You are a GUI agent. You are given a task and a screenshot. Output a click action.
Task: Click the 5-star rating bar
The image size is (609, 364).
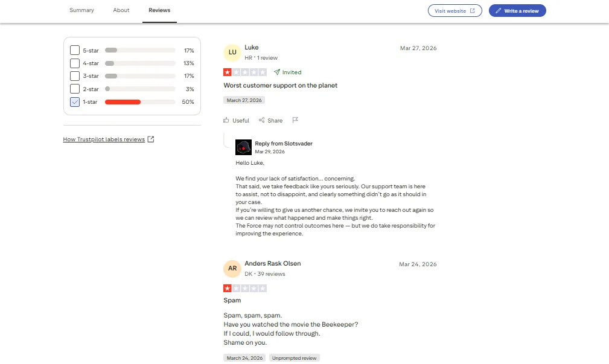pyautogui.click(x=140, y=50)
